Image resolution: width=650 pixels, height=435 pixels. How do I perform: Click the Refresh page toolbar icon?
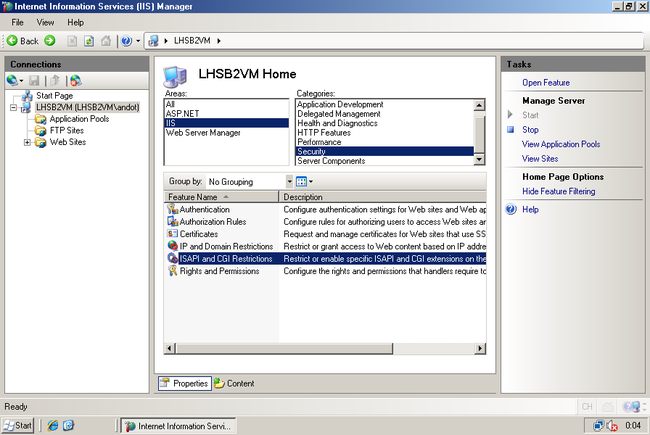click(x=89, y=41)
